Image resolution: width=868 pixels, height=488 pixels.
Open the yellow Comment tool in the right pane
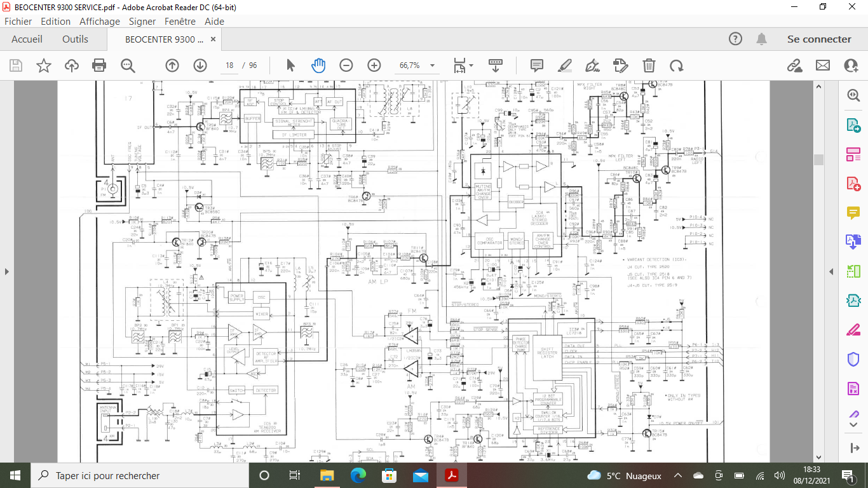pyautogui.click(x=853, y=212)
